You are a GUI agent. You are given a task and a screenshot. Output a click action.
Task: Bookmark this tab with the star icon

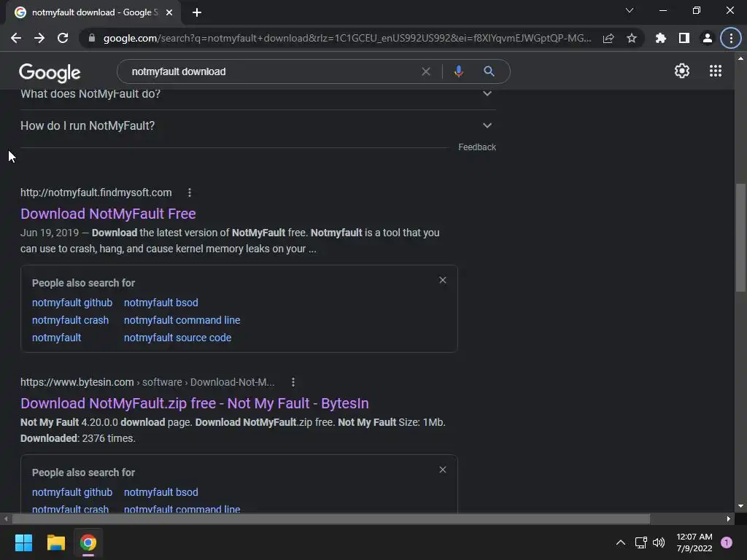tap(632, 38)
